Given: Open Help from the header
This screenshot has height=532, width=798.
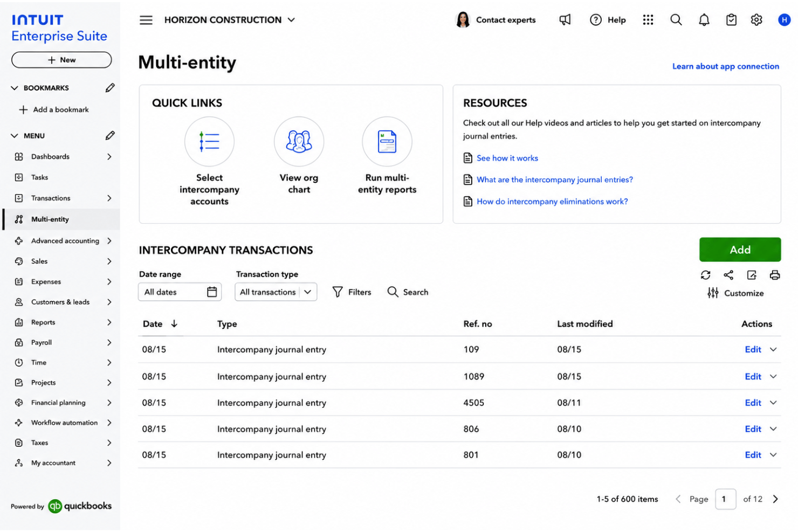Looking at the screenshot, I should click(608, 20).
